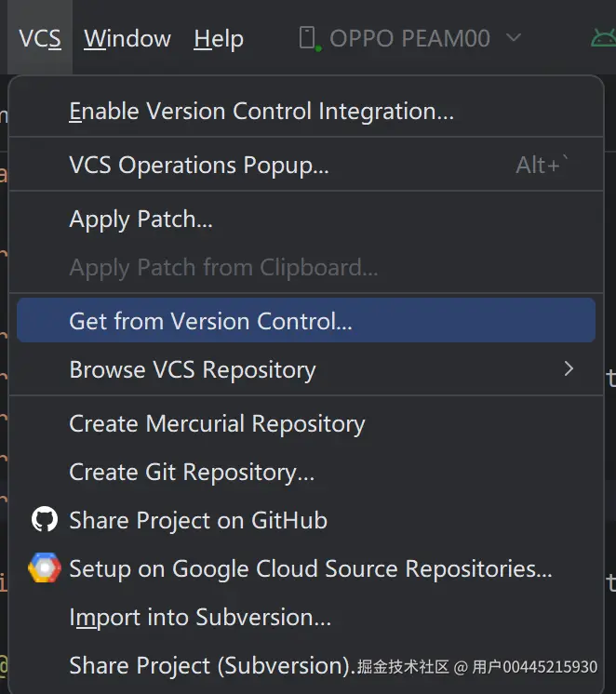
Task: Choose Create Git Repository
Action: coord(192,472)
